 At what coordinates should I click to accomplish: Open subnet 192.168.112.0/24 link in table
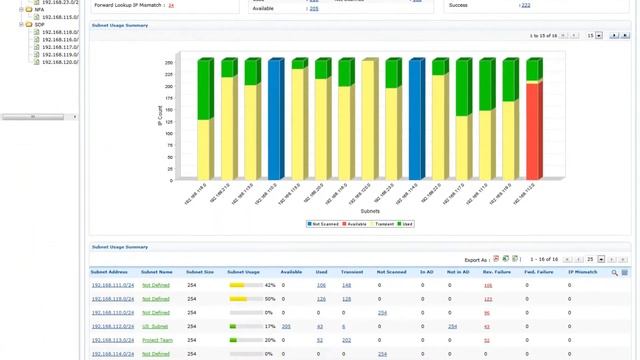[x=113, y=327]
